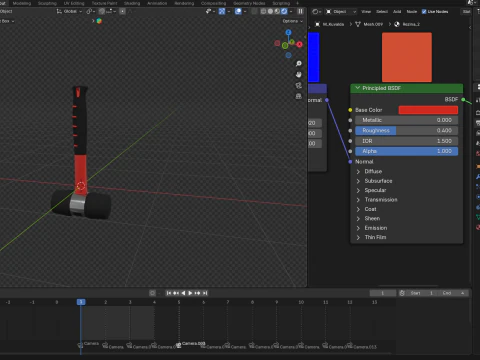Open the node editor Add menu
Image resolution: width=480 pixels, height=360 pixels.
[397, 12]
